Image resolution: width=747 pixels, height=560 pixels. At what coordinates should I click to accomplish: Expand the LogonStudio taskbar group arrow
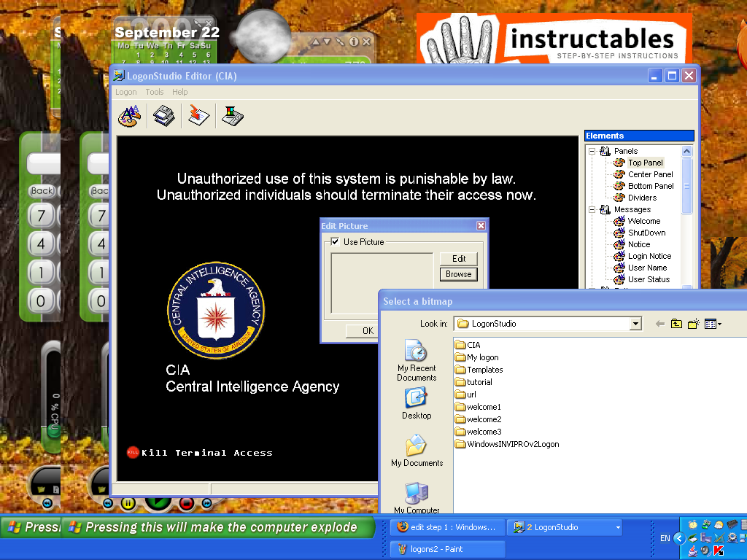(x=618, y=528)
